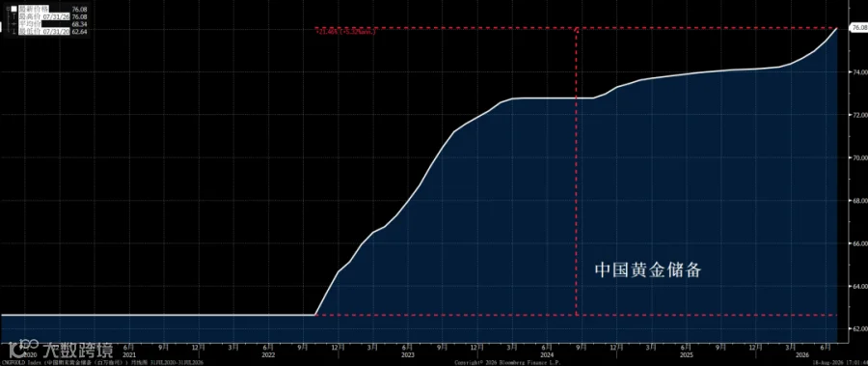This screenshot has width=868, height=366.
Task: Click the 2021 year label on time axis
Action: tap(128, 353)
